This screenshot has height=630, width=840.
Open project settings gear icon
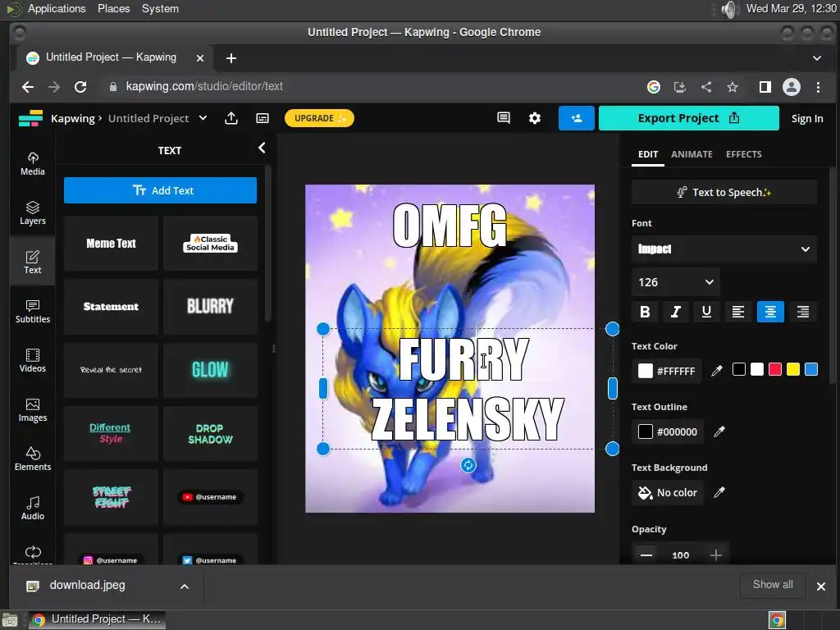535,118
